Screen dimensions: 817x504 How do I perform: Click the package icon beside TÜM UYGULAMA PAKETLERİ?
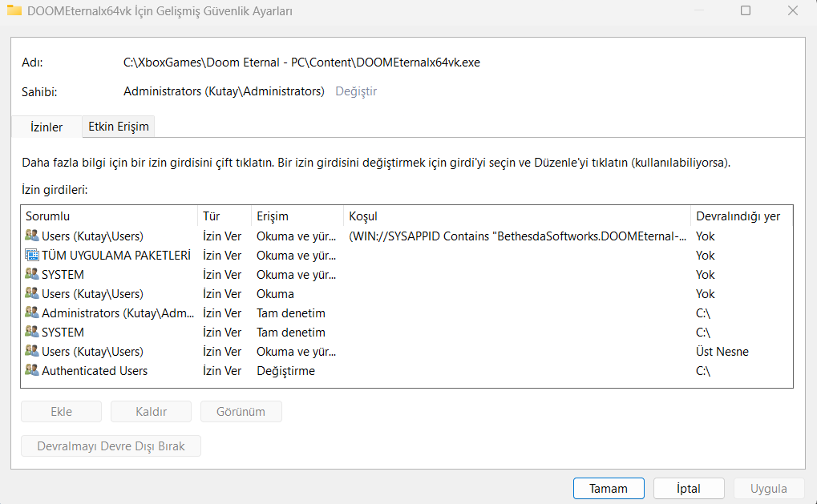[x=32, y=255]
